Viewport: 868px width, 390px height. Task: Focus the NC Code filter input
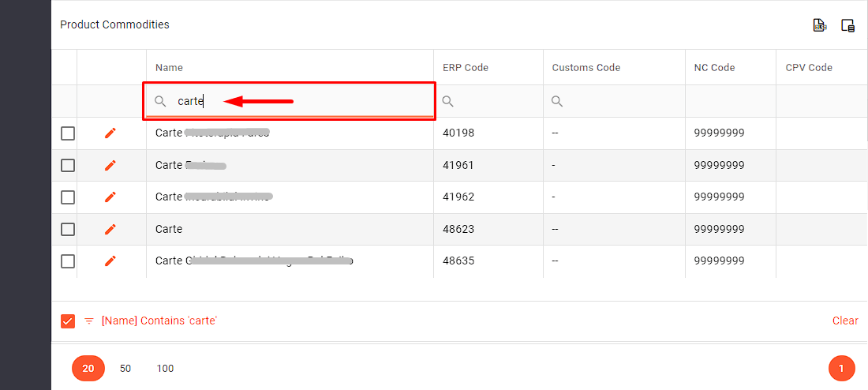coord(731,101)
